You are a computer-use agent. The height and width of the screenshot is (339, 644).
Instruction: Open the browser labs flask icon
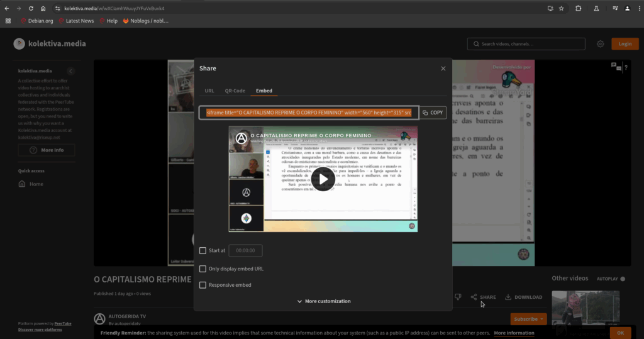(596, 8)
